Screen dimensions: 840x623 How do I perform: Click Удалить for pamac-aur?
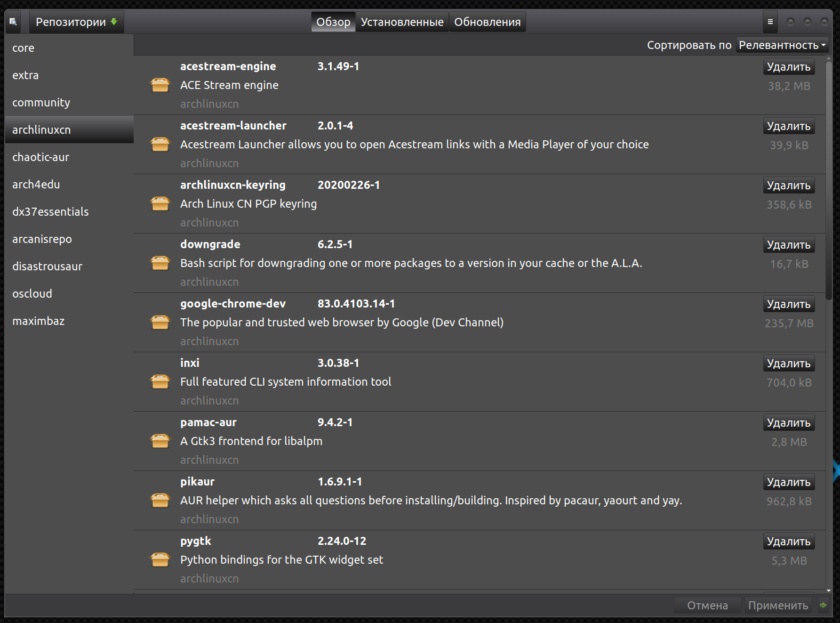pos(789,423)
